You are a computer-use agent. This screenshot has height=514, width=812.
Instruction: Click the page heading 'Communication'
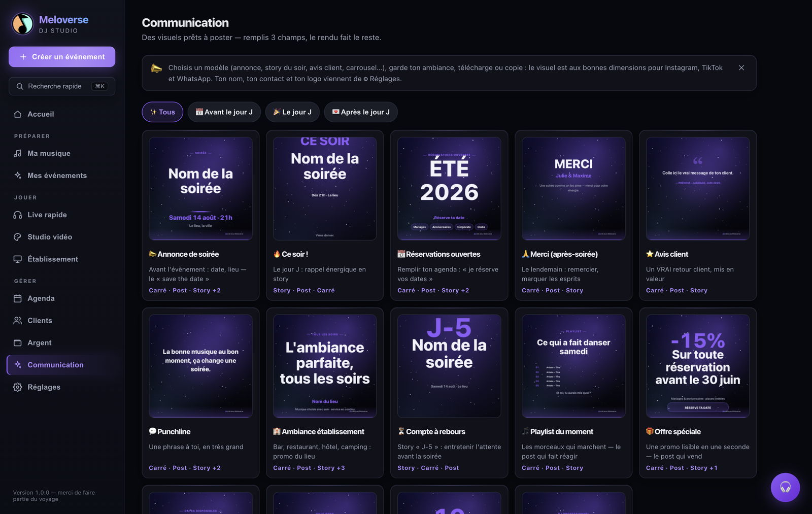(x=185, y=23)
